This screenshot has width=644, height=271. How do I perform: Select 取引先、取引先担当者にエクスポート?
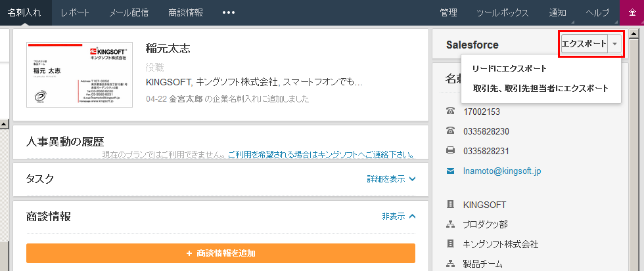(540, 88)
